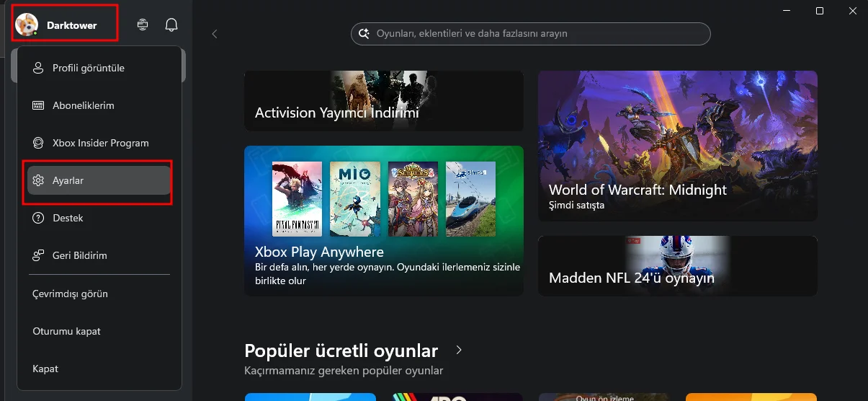This screenshot has width=868, height=401.
Task: Minimize the Xbox app window
Action: 786,11
